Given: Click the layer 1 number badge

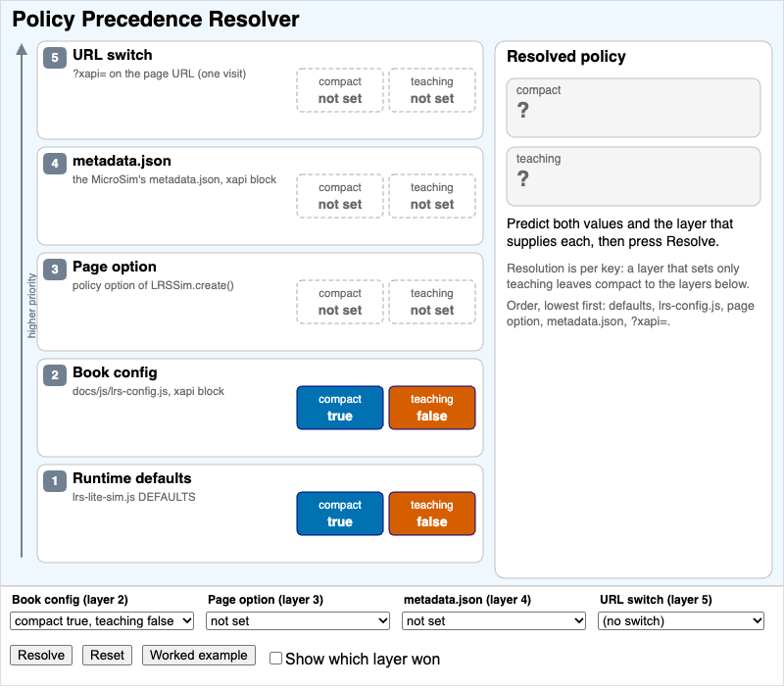Looking at the screenshot, I should click(x=55, y=481).
